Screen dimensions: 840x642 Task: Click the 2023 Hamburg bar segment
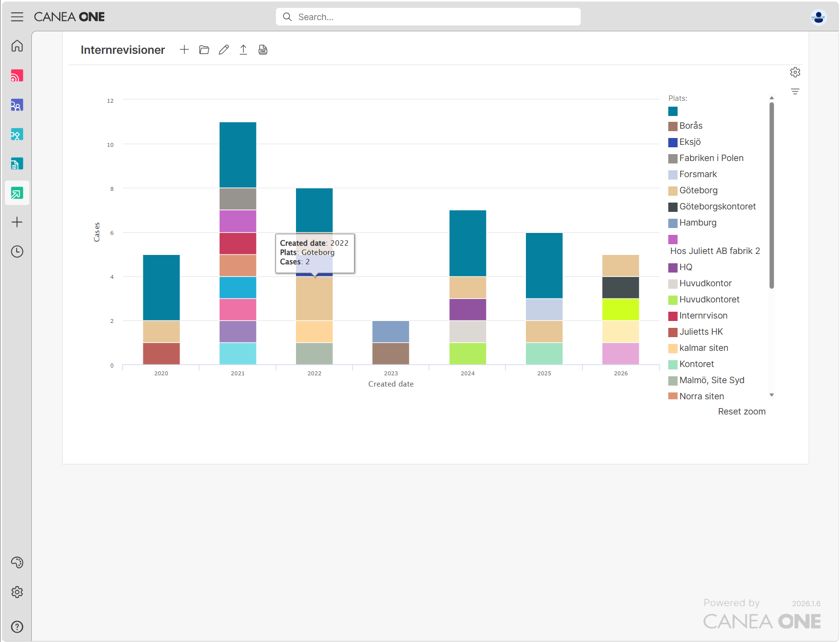(390, 331)
